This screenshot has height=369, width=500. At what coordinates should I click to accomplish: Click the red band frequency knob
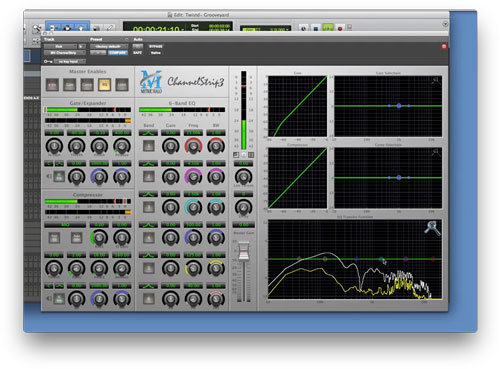(193, 146)
